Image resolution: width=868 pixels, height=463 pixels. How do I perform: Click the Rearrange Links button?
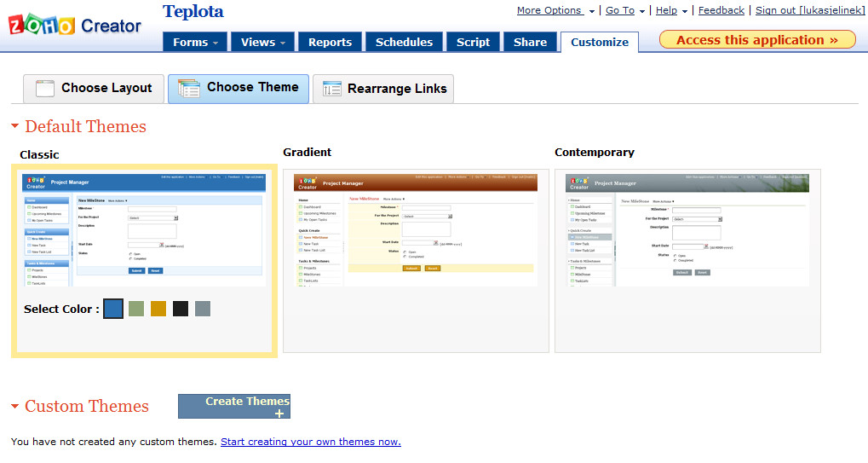[383, 89]
